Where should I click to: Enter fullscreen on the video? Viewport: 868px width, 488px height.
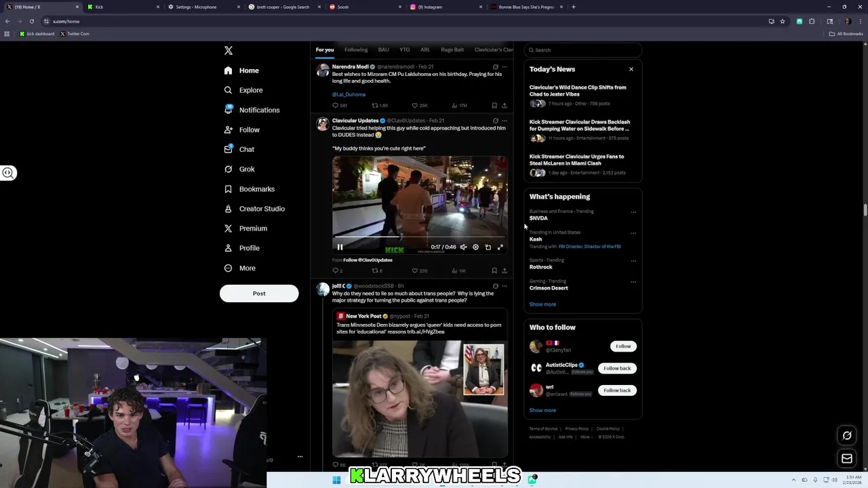coord(500,247)
